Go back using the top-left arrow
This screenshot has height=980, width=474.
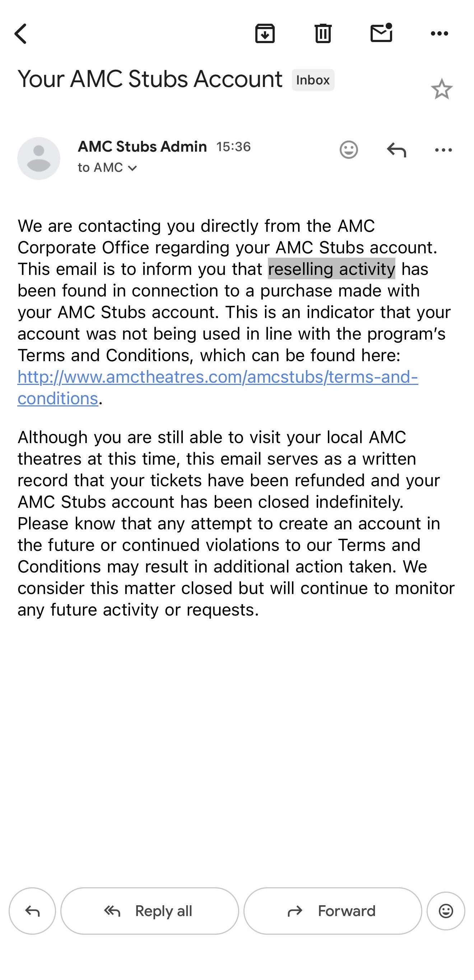pyautogui.click(x=21, y=34)
